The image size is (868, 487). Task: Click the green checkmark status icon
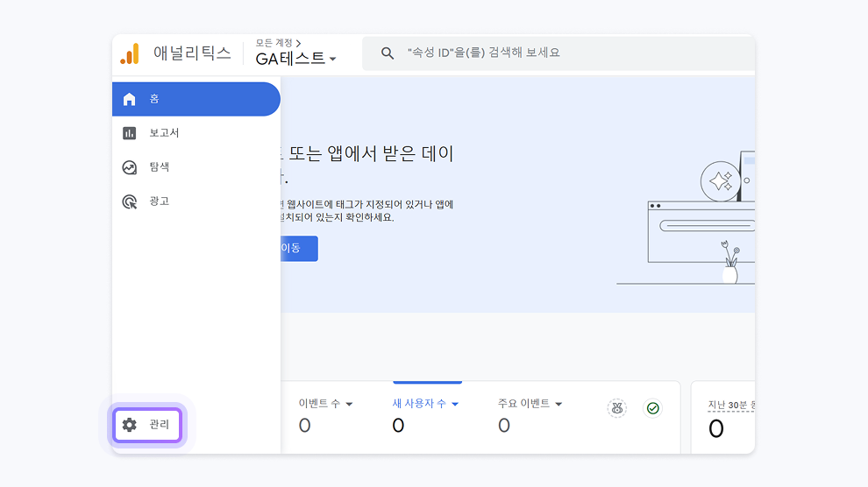tap(652, 408)
